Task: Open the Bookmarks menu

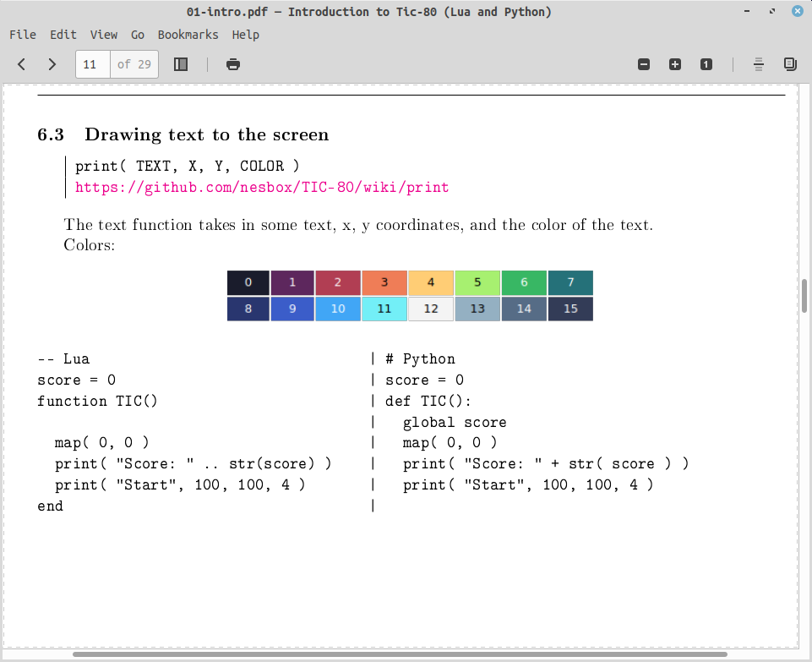Action: 188,35
